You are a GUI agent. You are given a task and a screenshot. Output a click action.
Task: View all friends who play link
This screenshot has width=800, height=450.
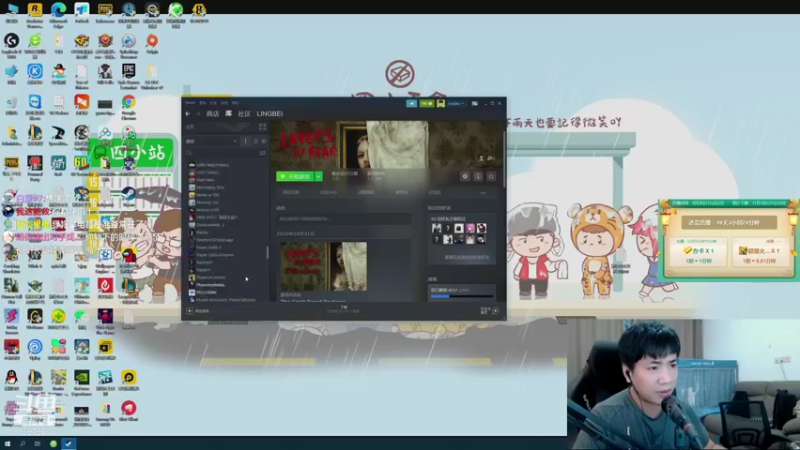click(466, 257)
